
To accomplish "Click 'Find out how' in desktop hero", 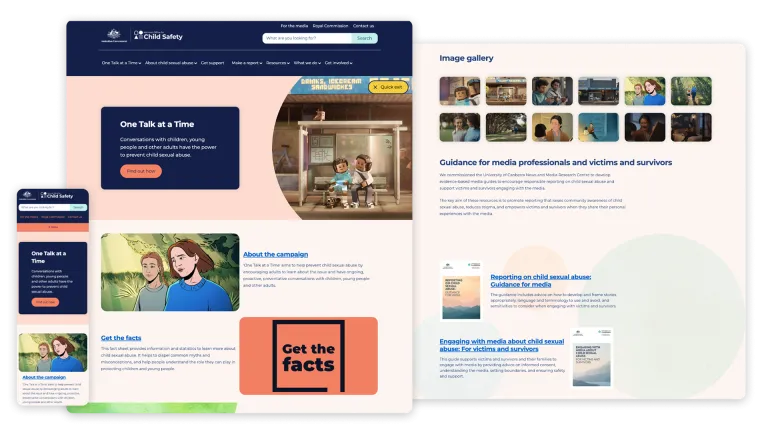I will [141, 171].
